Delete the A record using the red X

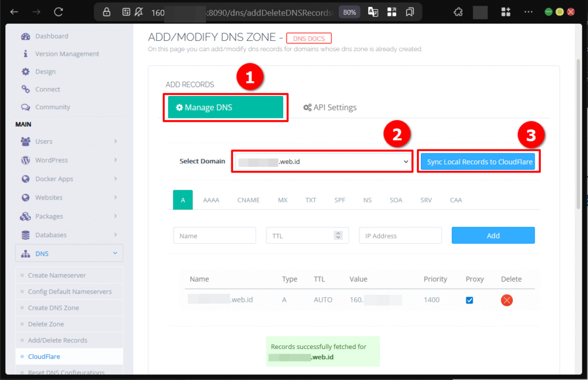(x=506, y=300)
